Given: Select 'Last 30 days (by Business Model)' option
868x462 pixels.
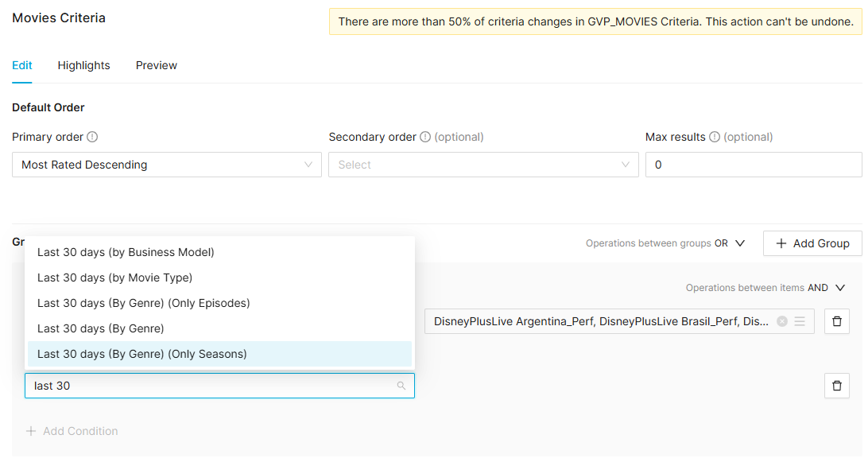Looking at the screenshot, I should click(x=126, y=252).
